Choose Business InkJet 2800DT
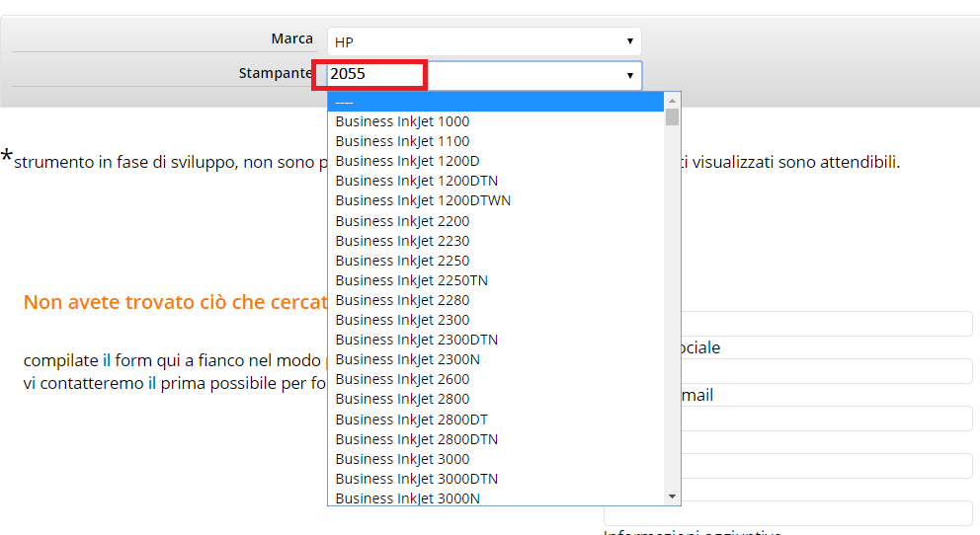980x535 pixels. pos(412,420)
